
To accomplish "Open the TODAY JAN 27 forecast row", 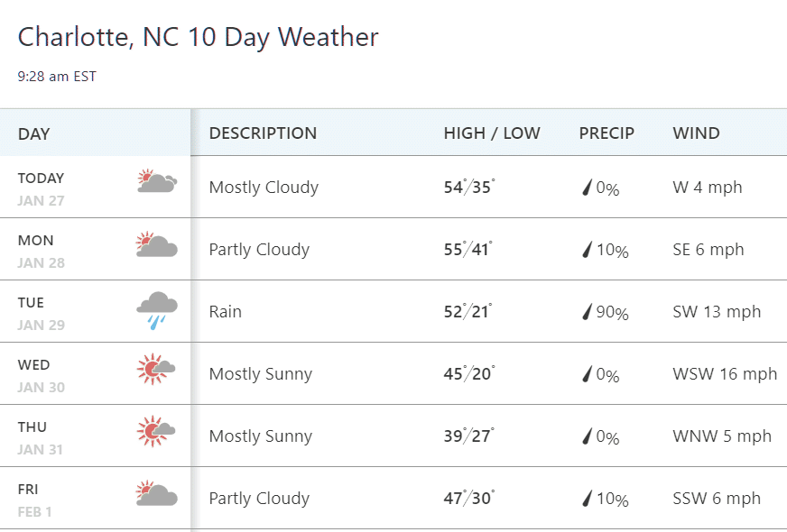I will (x=393, y=187).
